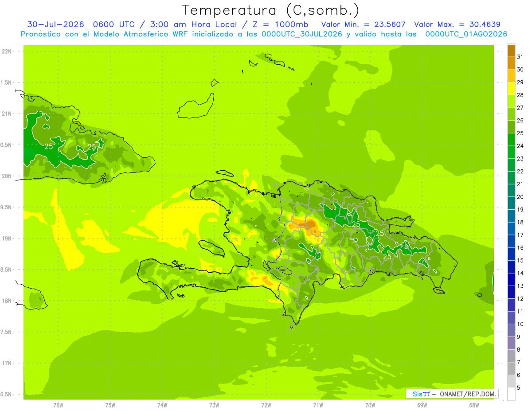Pick the gray 7 legend swatch
Viewport: 532px width, 411px height.
click(511, 356)
